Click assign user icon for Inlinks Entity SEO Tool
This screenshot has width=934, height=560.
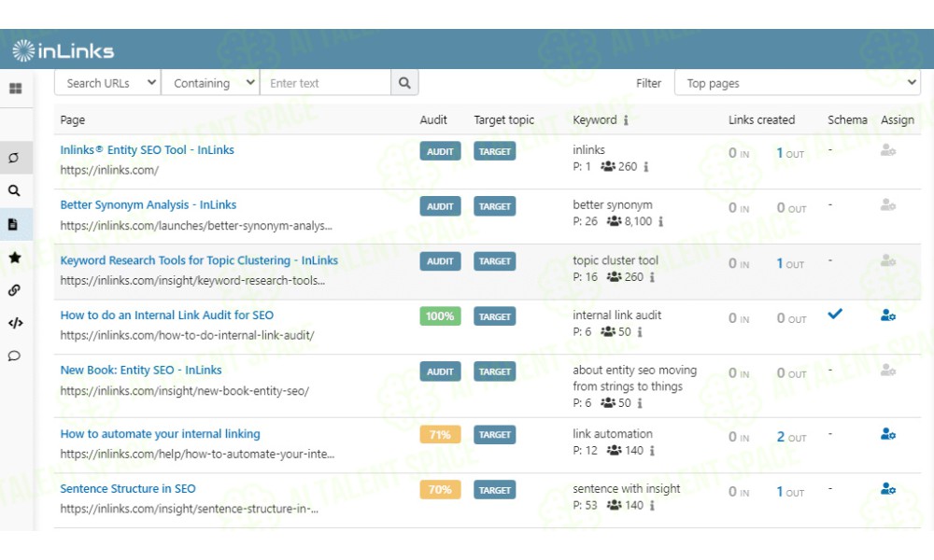(x=888, y=150)
